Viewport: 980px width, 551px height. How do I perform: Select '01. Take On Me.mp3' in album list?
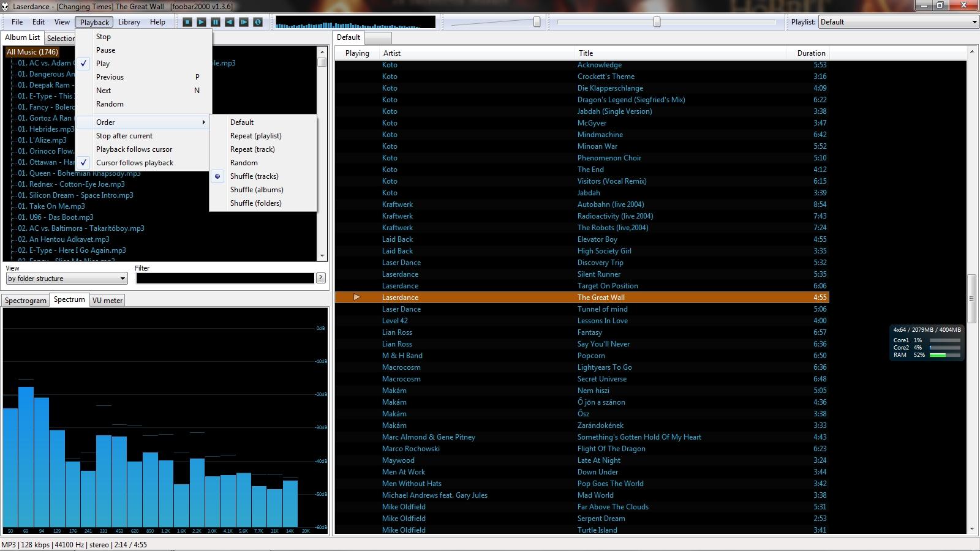51,206
